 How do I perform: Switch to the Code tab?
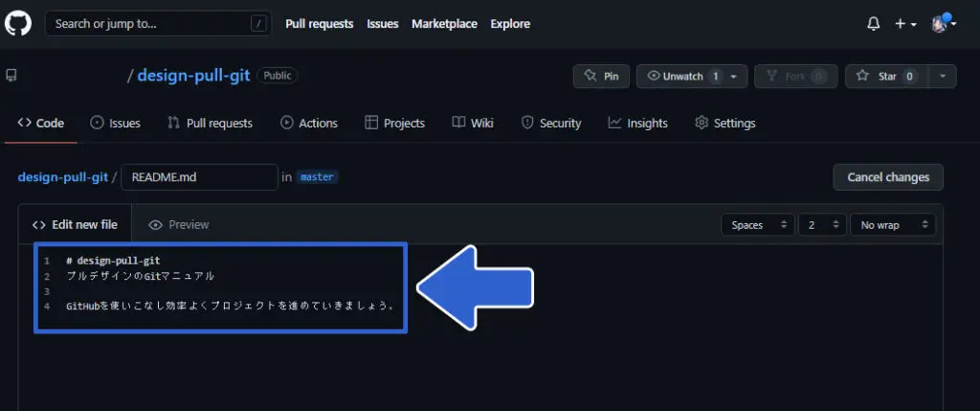click(x=40, y=124)
